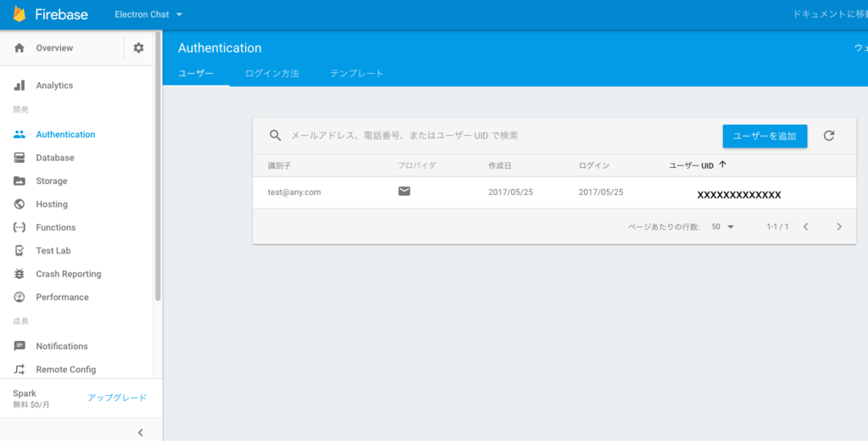
Task: Refresh the user list
Action: pyautogui.click(x=829, y=136)
